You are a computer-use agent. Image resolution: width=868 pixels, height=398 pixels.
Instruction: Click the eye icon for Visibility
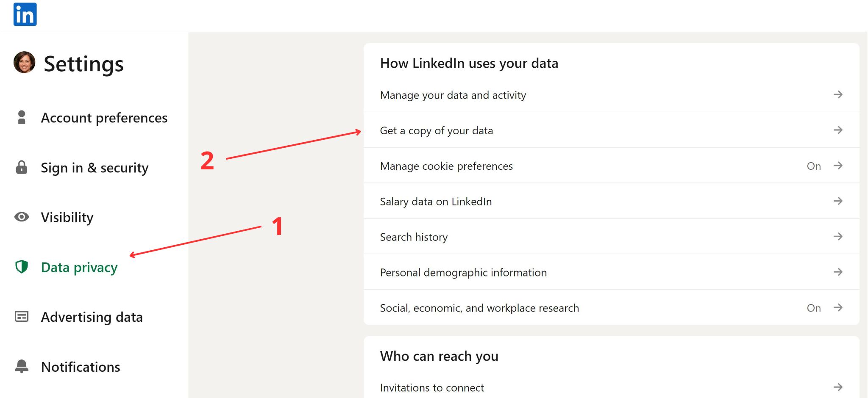(x=22, y=217)
